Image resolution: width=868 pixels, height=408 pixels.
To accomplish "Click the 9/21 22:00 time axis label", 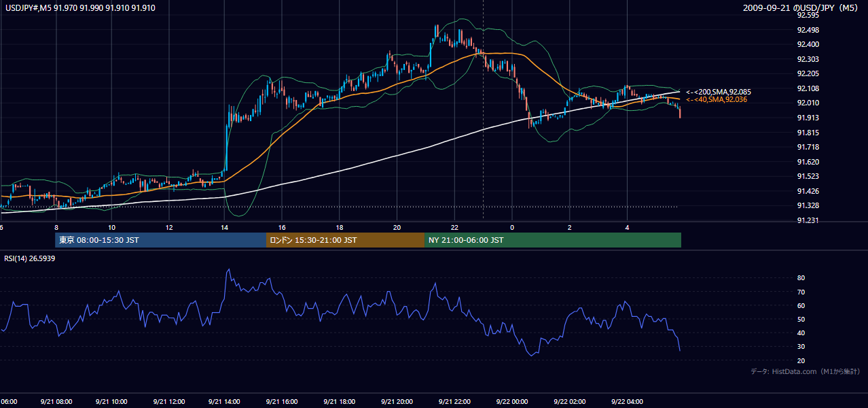I will tap(454, 402).
